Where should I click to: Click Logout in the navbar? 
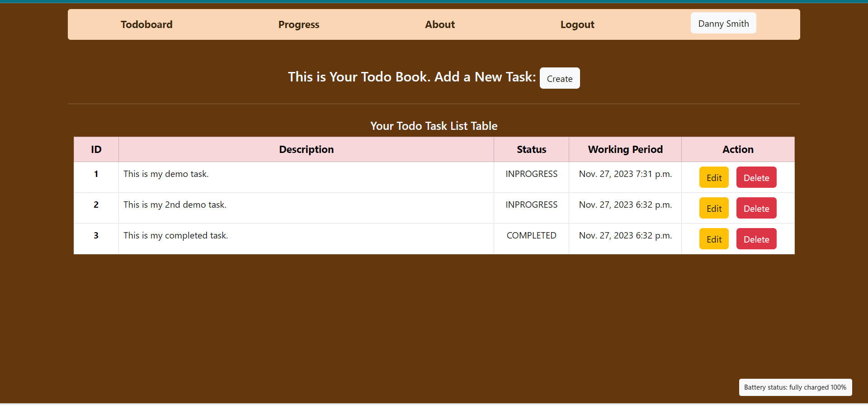[577, 24]
